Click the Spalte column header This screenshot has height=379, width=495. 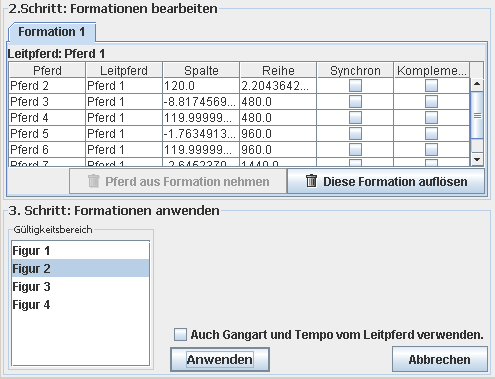[201, 70]
